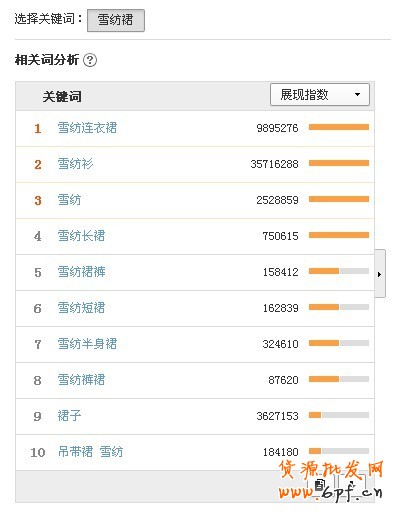This screenshot has width=393, height=514.
Task: Click the 雪纺半身裙 keyword link
Action: 87,344
